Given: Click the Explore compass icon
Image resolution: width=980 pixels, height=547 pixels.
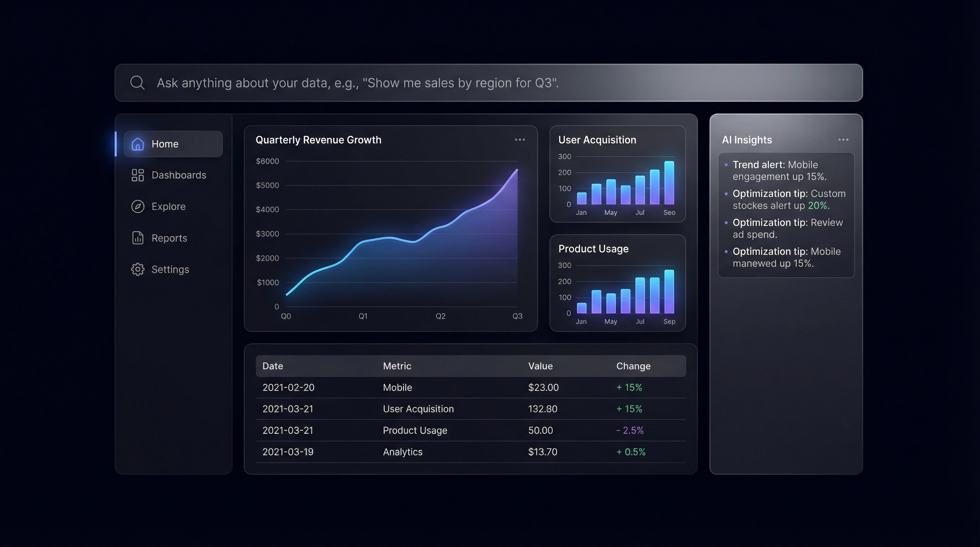Looking at the screenshot, I should (x=137, y=207).
